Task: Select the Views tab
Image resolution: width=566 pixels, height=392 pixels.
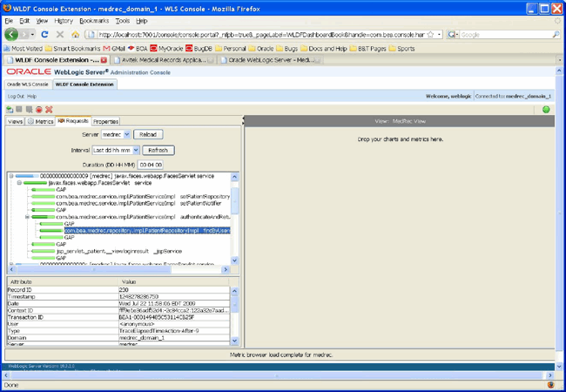Action: point(15,122)
